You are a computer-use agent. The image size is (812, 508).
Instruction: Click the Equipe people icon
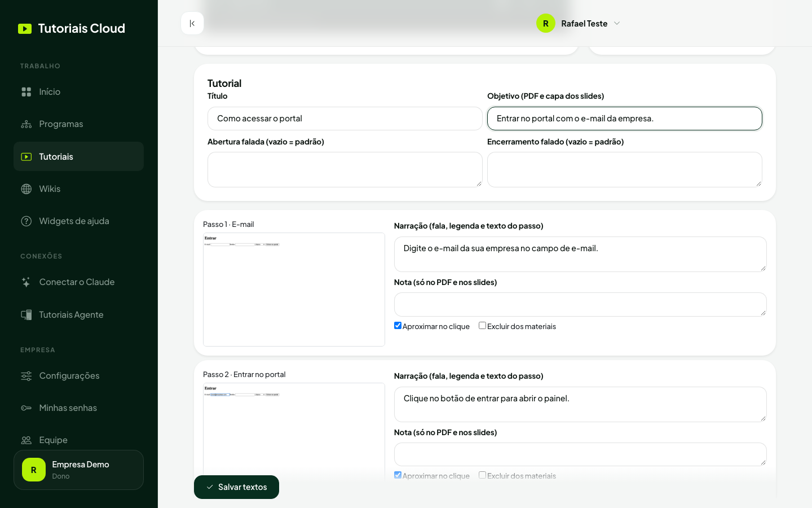tap(27, 440)
